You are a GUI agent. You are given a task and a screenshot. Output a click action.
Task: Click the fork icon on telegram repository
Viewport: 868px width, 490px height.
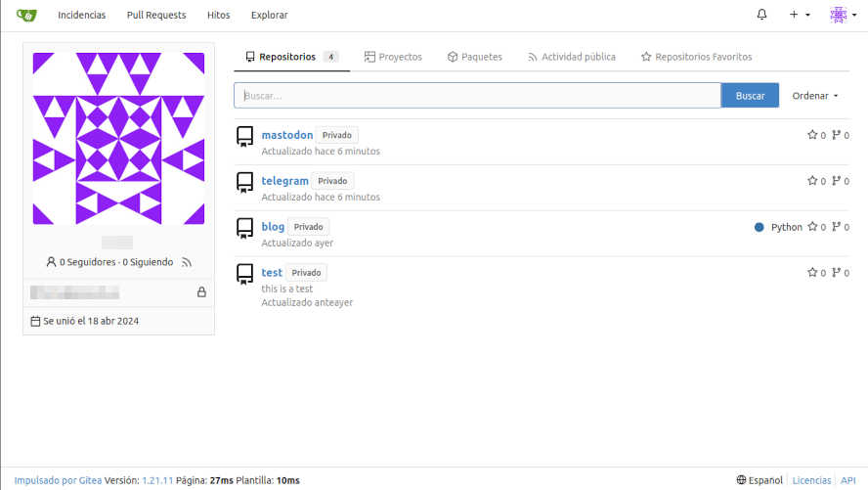836,181
